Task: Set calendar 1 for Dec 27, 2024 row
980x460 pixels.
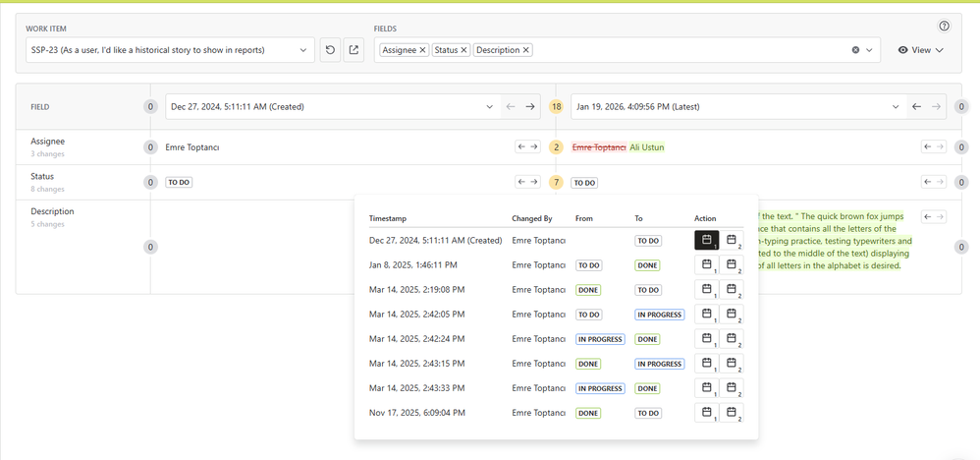Action: 707,241
